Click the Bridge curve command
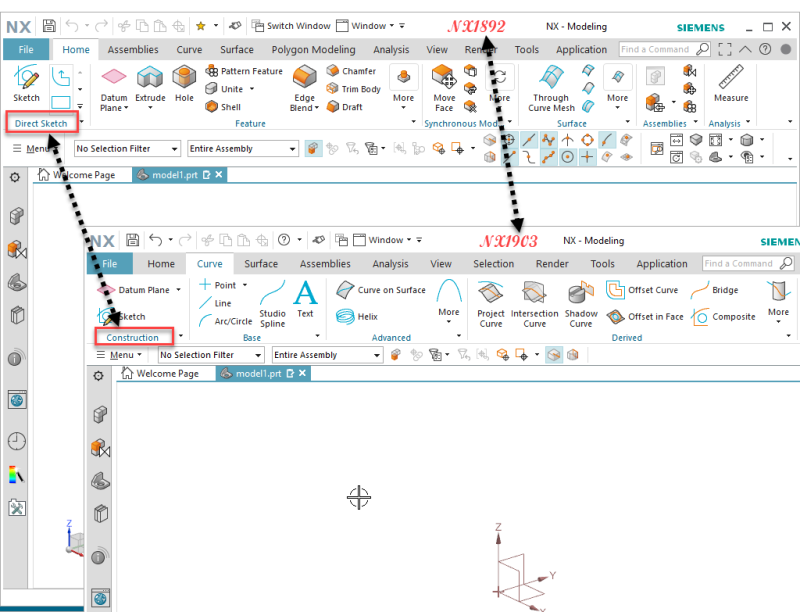Image resolution: width=800 pixels, height=612 pixels. coord(714,290)
